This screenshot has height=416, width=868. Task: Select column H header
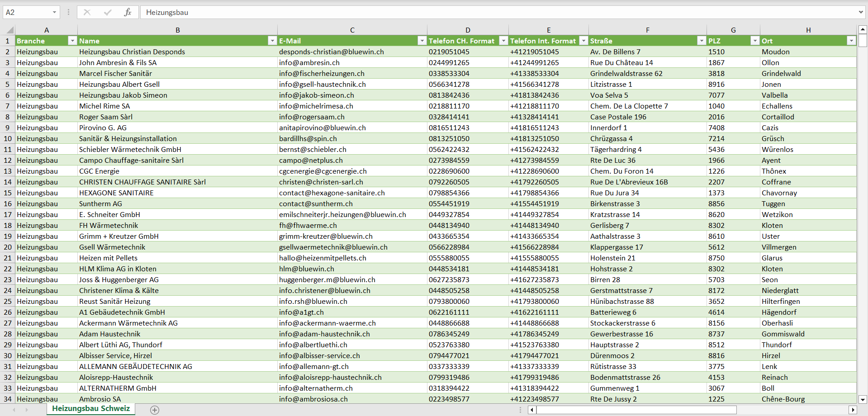[x=808, y=30]
